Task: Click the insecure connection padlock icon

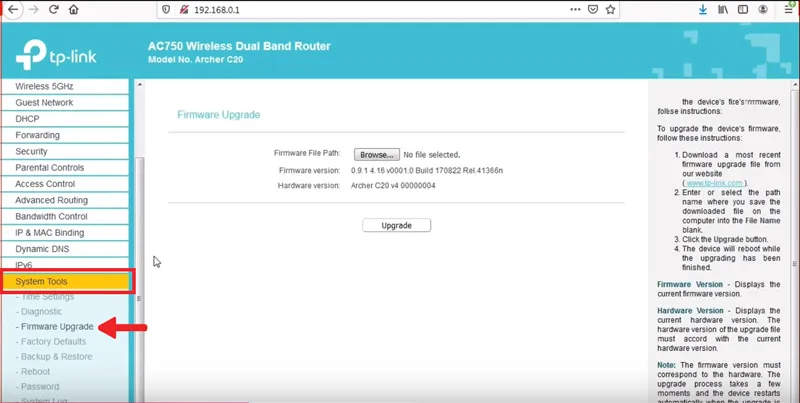Action: coord(184,10)
